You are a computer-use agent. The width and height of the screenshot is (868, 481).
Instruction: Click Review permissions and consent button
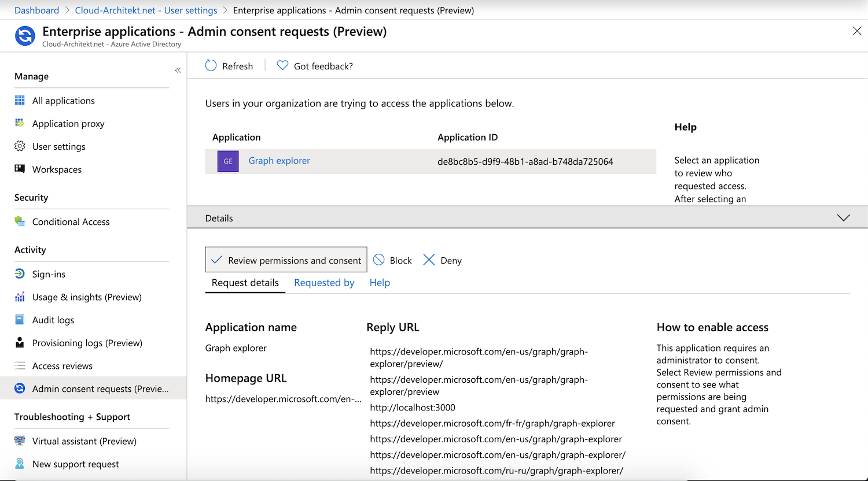pos(286,260)
